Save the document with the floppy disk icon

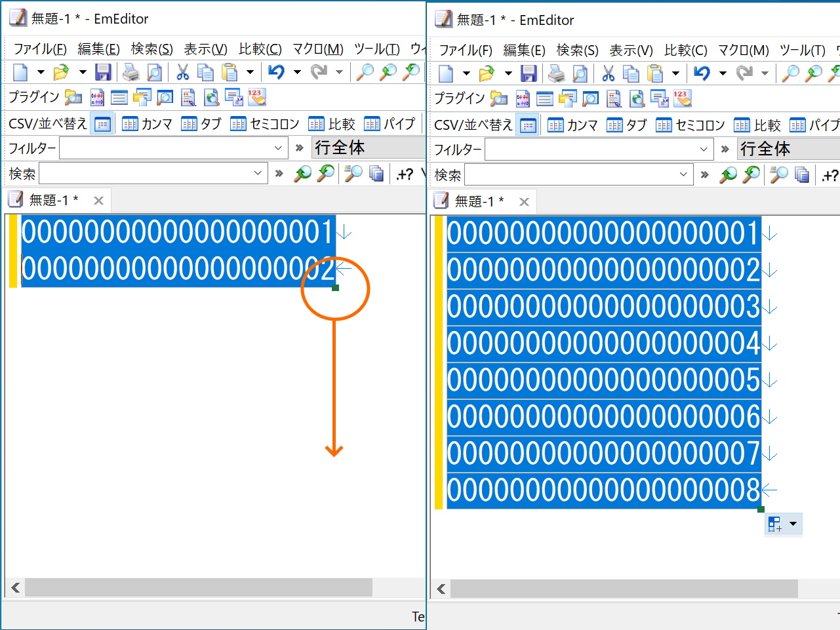click(x=103, y=72)
